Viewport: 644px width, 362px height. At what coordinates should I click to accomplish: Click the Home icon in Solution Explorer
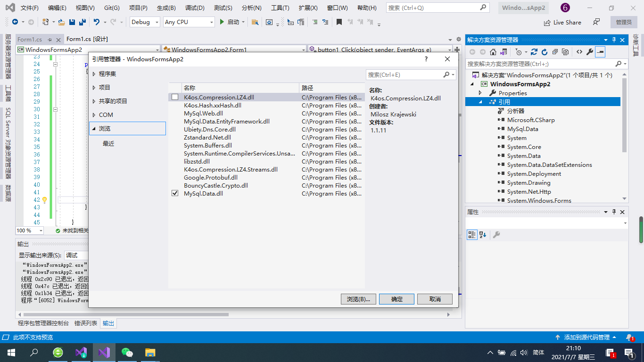click(493, 52)
